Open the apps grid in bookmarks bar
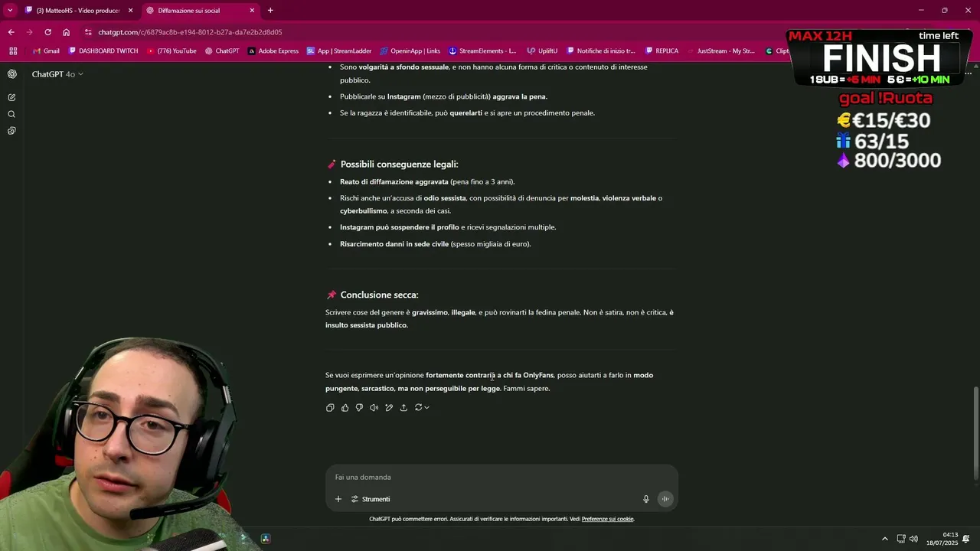980x551 pixels. 13,51
